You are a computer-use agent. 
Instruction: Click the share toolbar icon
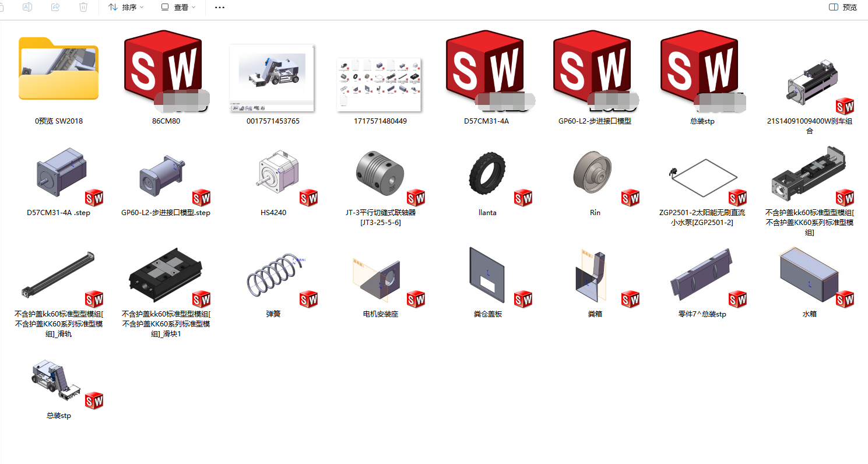tap(55, 7)
